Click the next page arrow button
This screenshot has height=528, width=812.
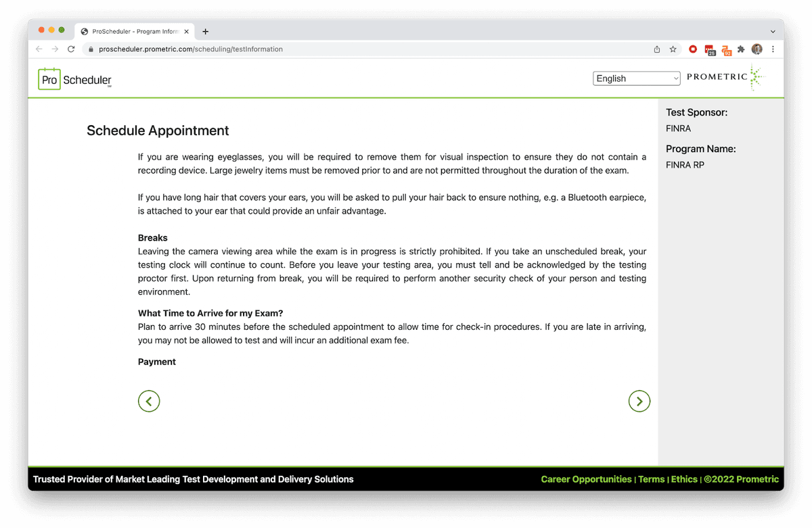point(639,401)
